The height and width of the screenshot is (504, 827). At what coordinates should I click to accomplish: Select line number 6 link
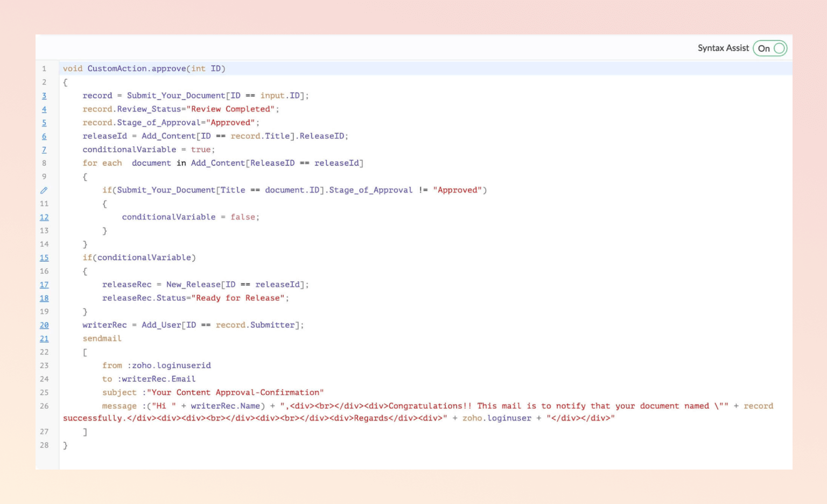[44, 136]
